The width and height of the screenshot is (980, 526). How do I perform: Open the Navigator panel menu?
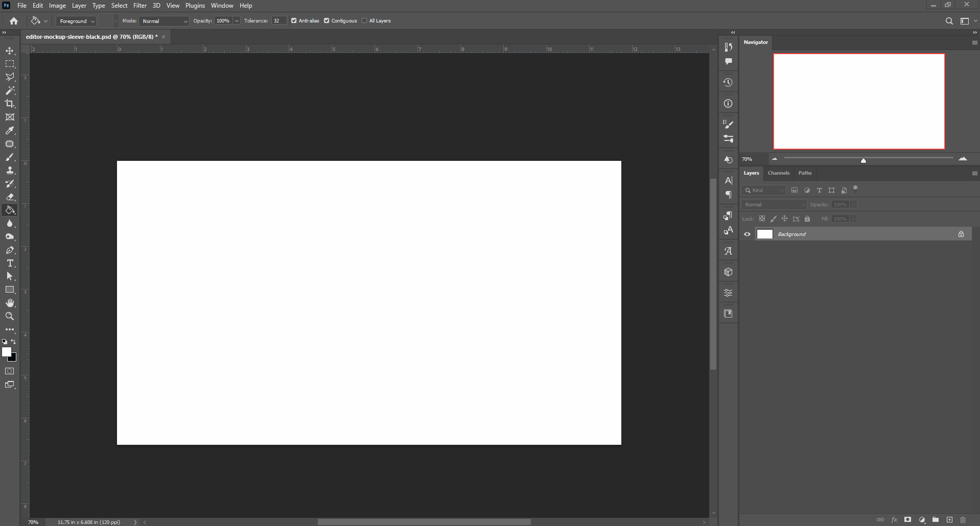pyautogui.click(x=974, y=42)
